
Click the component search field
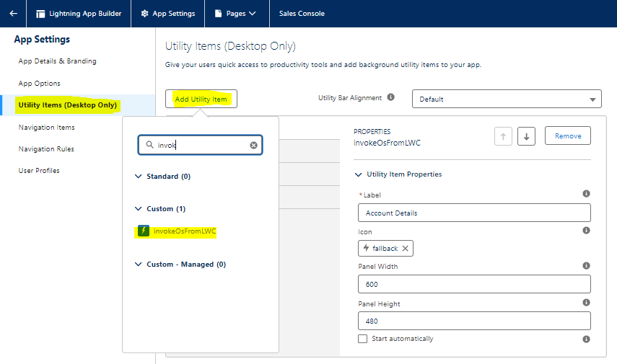point(201,145)
